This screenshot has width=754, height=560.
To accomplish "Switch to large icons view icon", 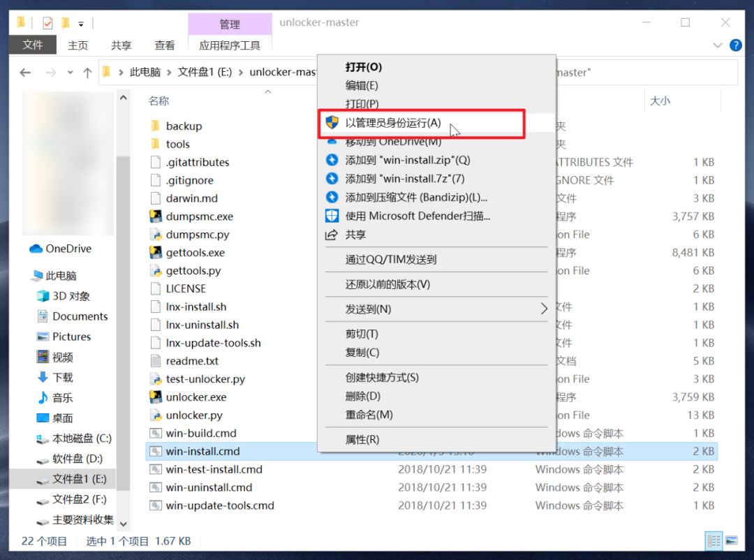I will coord(731,540).
